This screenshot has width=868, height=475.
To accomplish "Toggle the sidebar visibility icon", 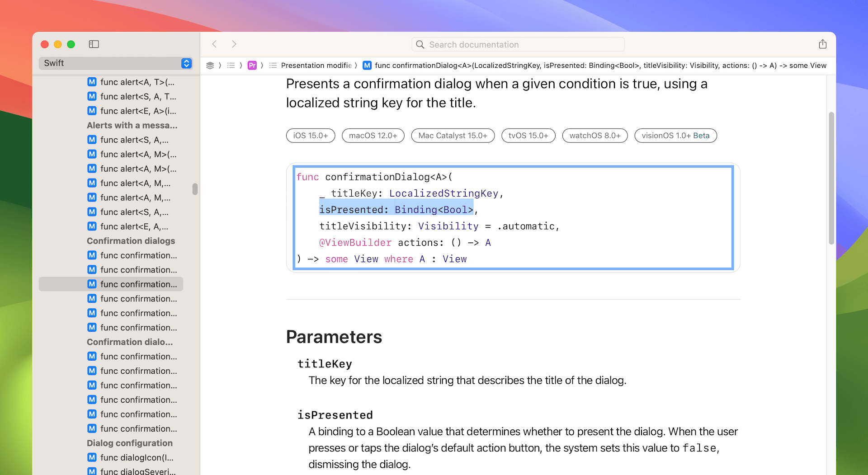I will click(x=94, y=44).
